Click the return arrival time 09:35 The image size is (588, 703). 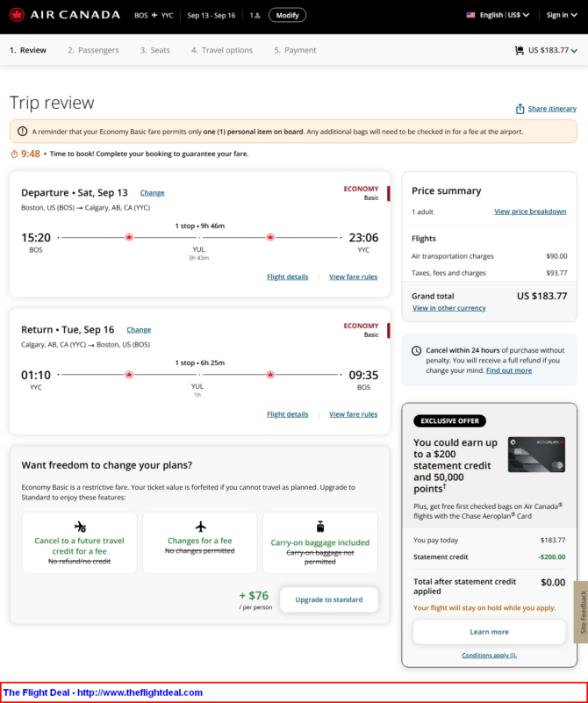pyautogui.click(x=363, y=375)
